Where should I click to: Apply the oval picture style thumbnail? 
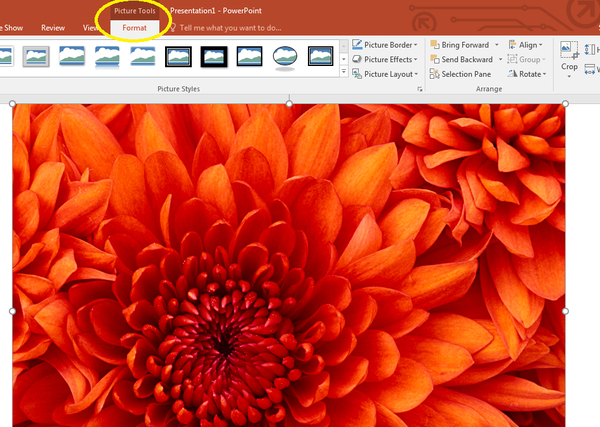284,57
